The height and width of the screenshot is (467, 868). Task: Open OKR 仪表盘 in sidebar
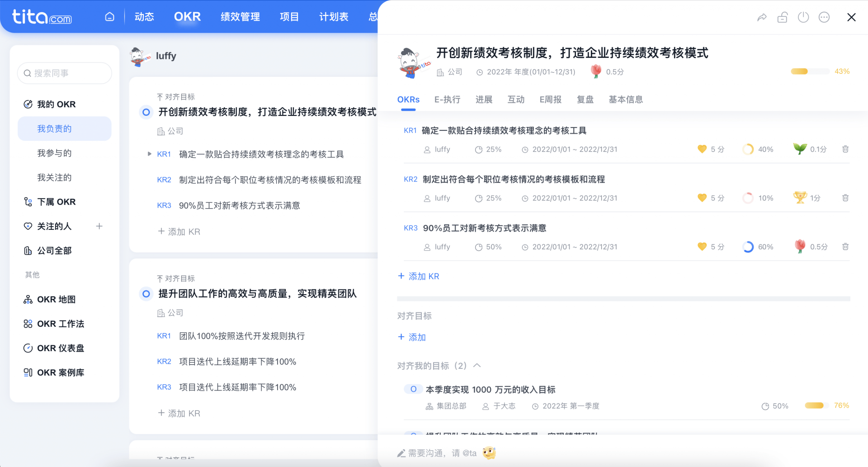(x=61, y=348)
